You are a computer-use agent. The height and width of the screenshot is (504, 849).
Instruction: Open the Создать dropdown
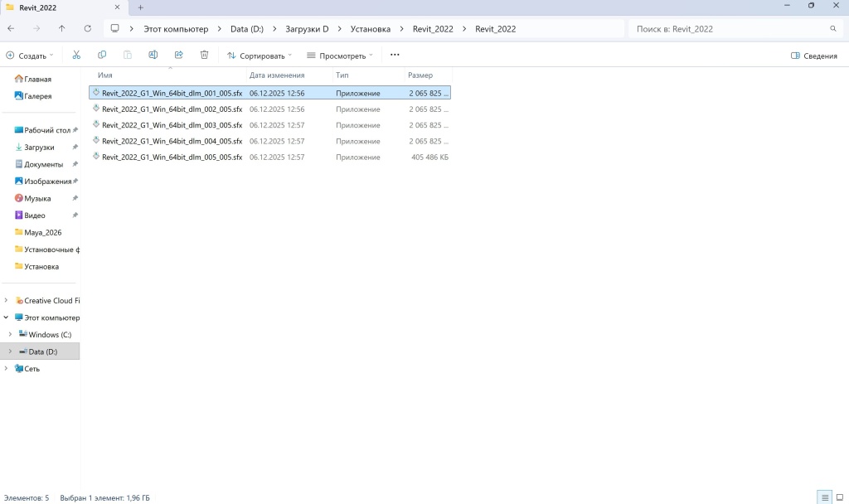tap(30, 56)
